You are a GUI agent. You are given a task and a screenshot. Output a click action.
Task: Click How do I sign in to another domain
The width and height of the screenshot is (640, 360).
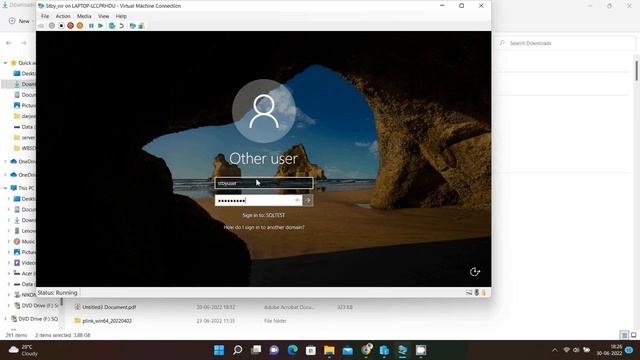tap(264, 227)
